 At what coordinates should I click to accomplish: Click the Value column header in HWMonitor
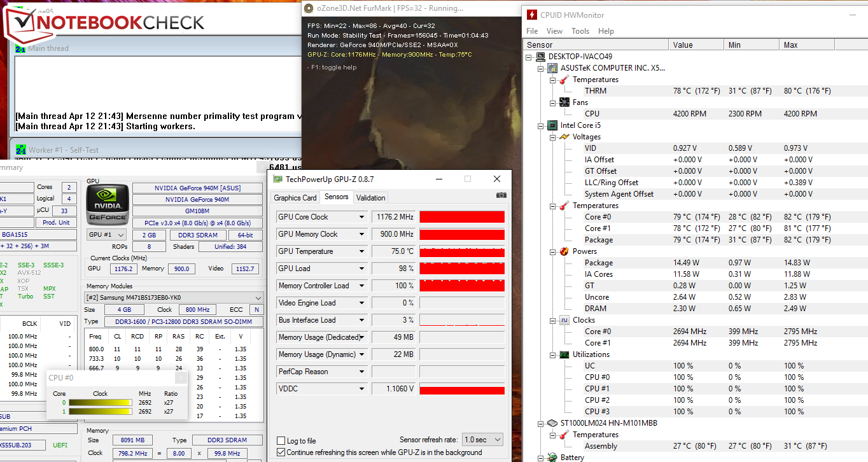click(x=696, y=45)
